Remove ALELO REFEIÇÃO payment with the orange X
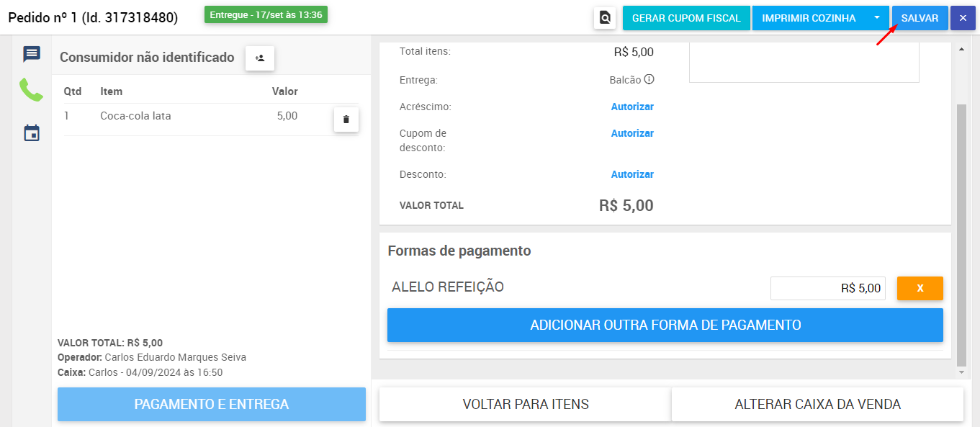The image size is (980, 427). (x=920, y=288)
